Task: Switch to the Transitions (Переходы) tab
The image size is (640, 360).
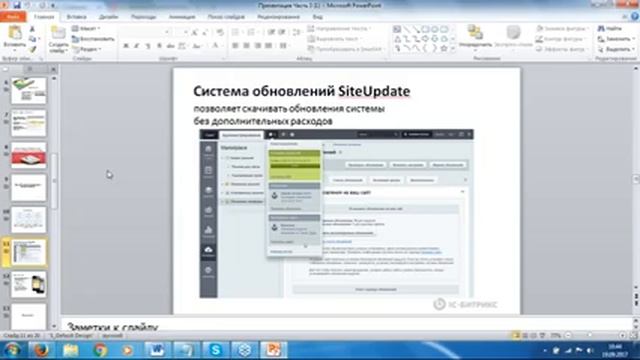Action: pyautogui.click(x=143, y=17)
